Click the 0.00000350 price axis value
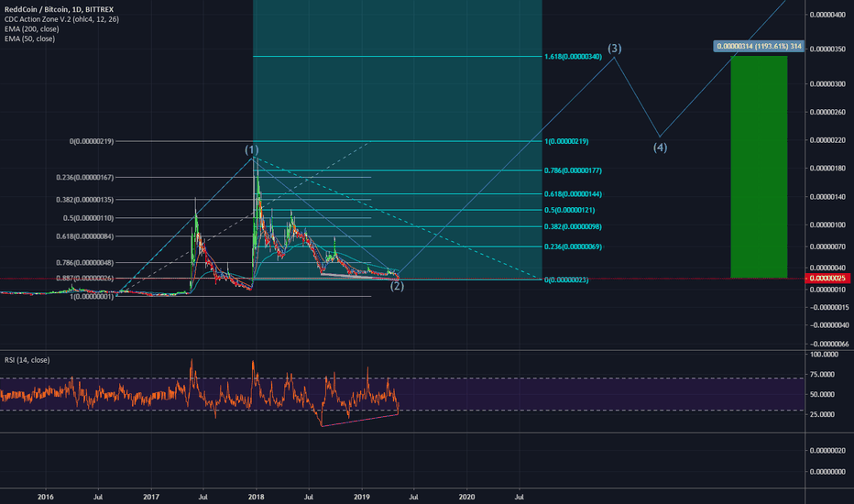 pos(827,49)
